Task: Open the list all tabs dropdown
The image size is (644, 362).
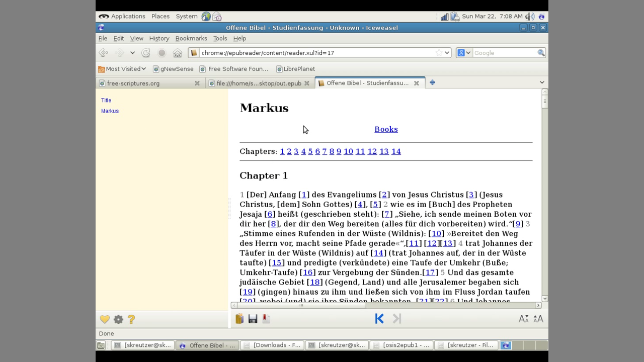Action: (542, 82)
